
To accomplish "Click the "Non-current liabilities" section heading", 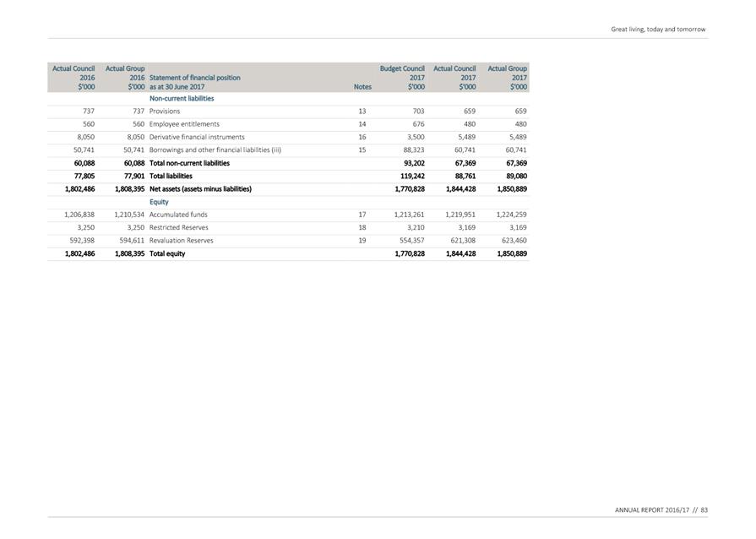I will click(182, 98).
